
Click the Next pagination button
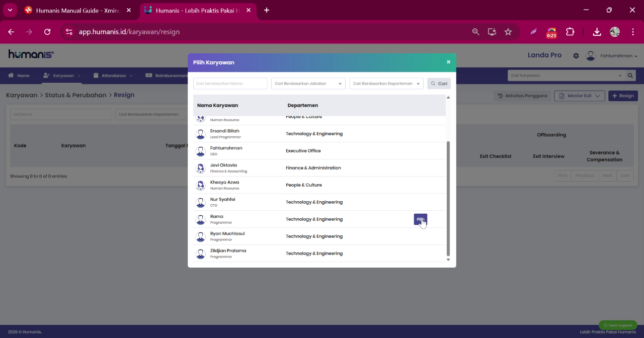(607, 176)
